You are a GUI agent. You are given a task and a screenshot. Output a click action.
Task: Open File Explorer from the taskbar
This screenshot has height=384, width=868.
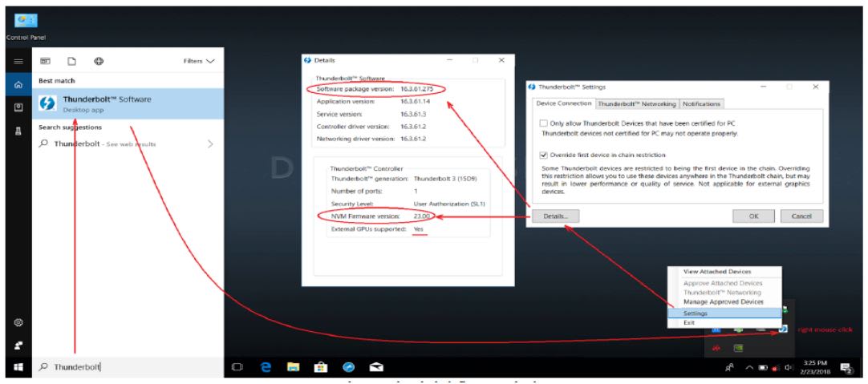tap(293, 367)
